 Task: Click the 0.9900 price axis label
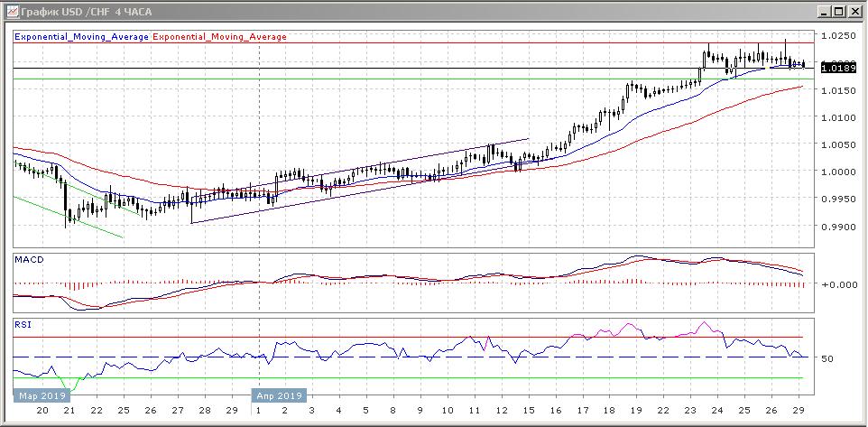tap(838, 227)
